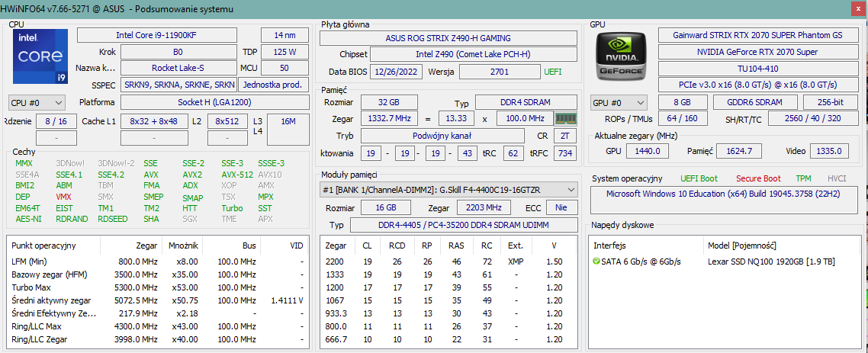The image size is (868, 353).
Task: Click the TU104-410 GPU chip field
Action: pos(757,68)
